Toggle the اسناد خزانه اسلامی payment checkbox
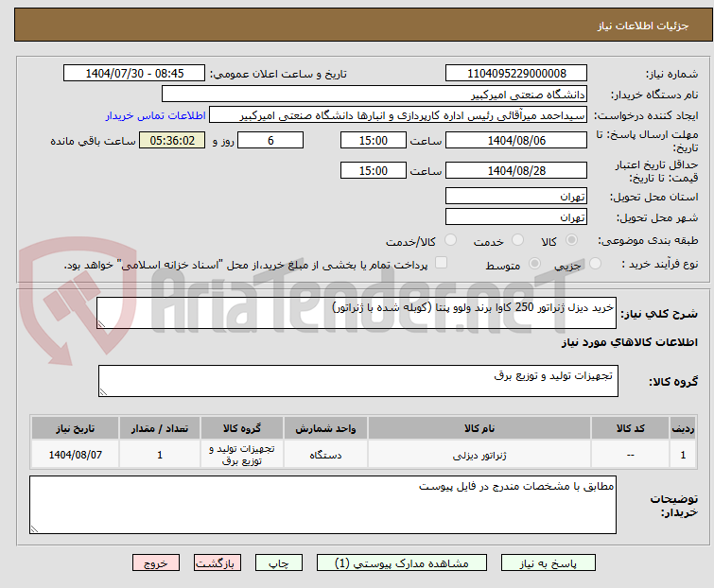 pyautogui.click(x=441, y=263)
